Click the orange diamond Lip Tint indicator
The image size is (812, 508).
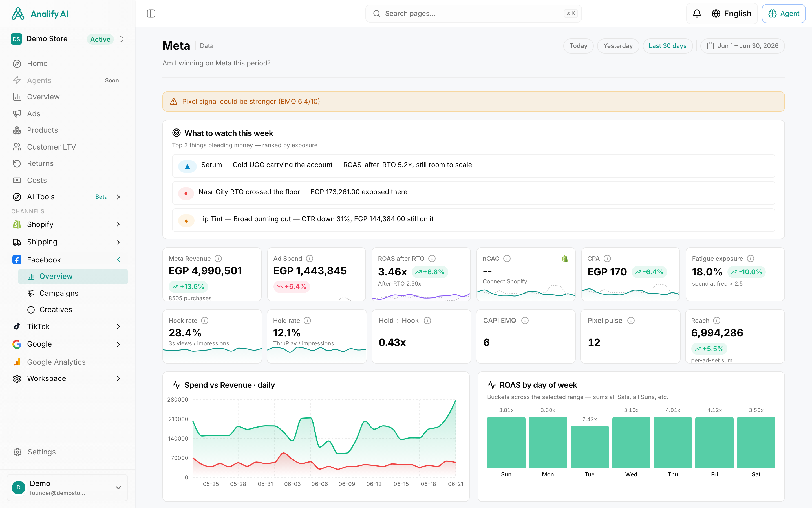pyautogui.click(x=186, y=221)
